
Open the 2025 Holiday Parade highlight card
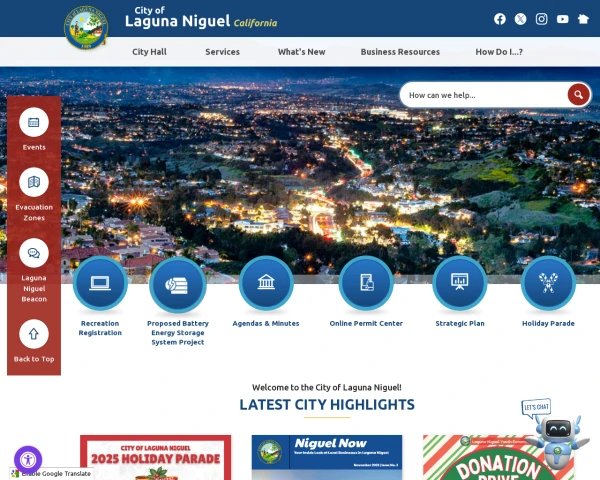pos(155,457)
